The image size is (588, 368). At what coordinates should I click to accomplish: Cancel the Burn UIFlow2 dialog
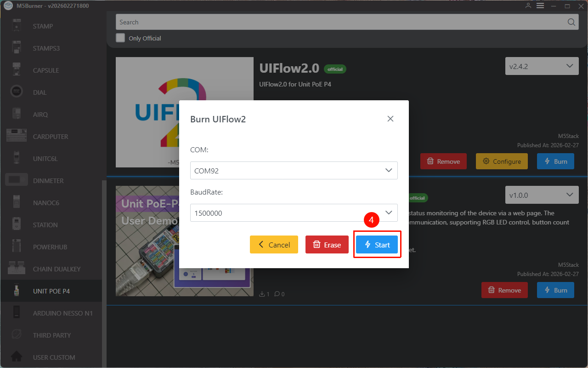click(274, 245)
